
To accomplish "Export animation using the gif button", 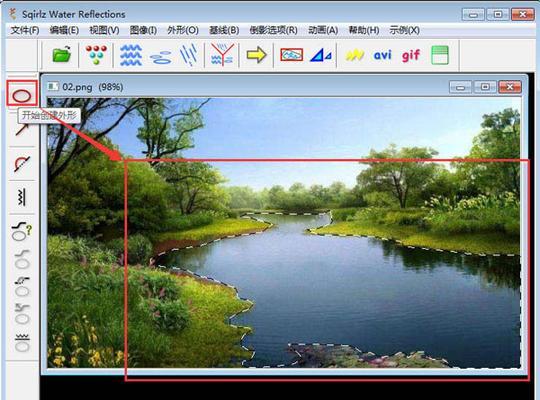I will (411, 55).
